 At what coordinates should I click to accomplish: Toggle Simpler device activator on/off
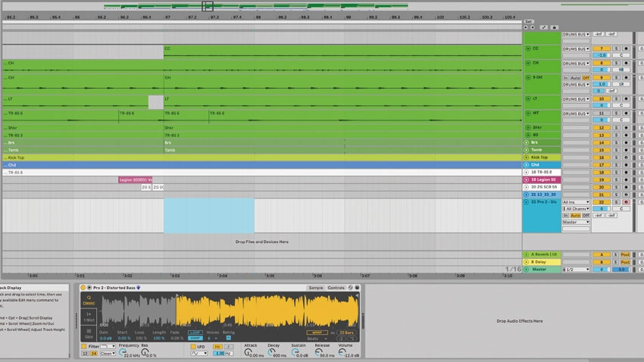pyautogui.click(x=83, y=288)
